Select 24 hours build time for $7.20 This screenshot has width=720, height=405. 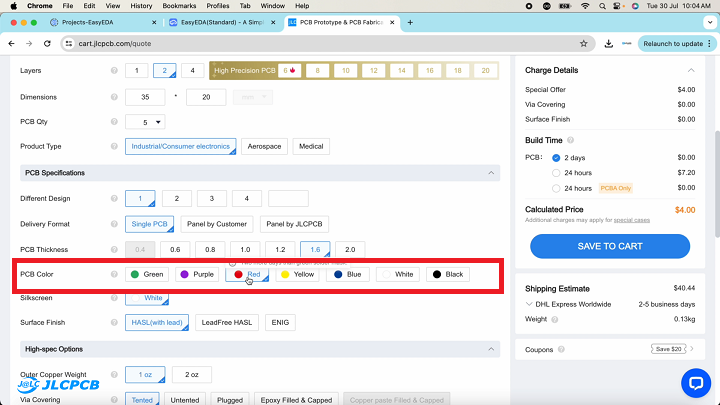tap(556, 173)
